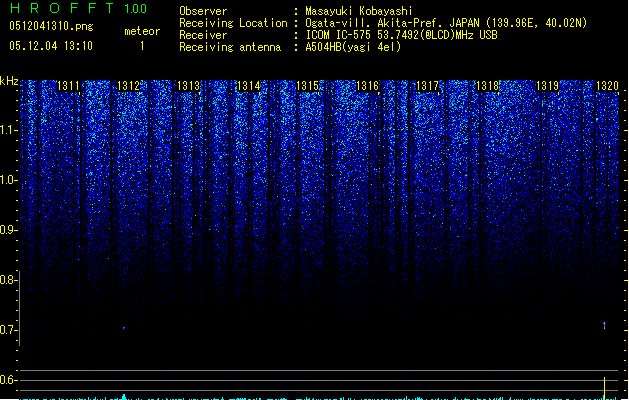Click the 1315 time marker
629x400 pixels.
point(307,86)
